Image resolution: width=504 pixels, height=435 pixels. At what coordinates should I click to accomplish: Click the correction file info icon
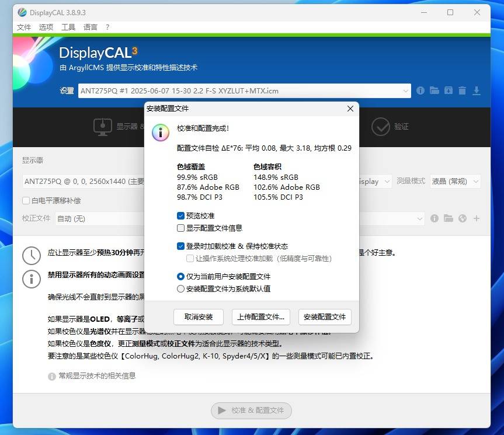435,218
